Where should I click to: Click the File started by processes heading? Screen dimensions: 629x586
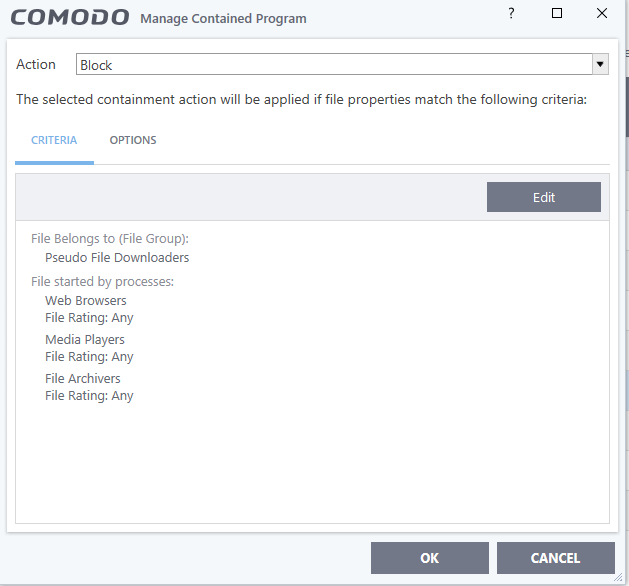102,281
